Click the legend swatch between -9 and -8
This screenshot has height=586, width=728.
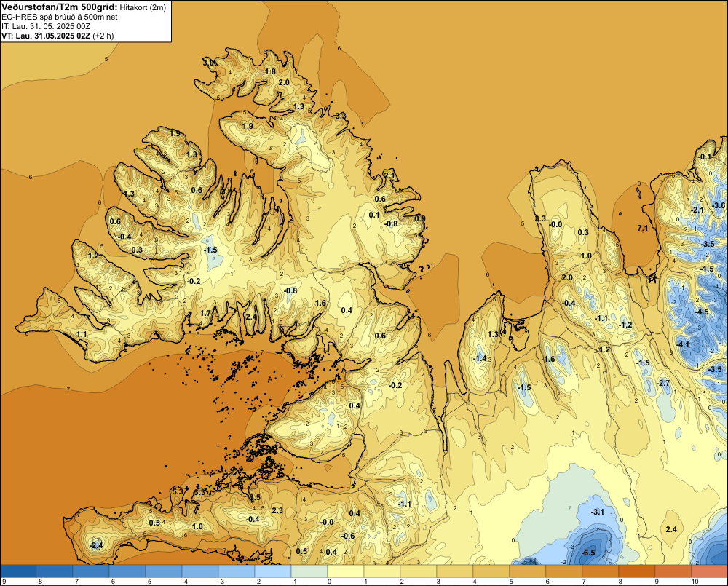pyautogui.click(x=18, y=571)
